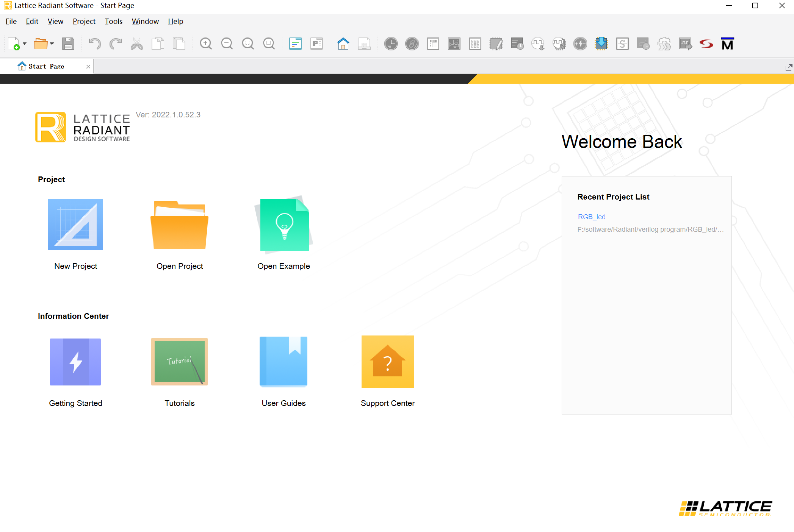The height and width of the screenshot is (532, 794).
Task: Open the source editor toolbar icon
Action: tap(295, 44)
